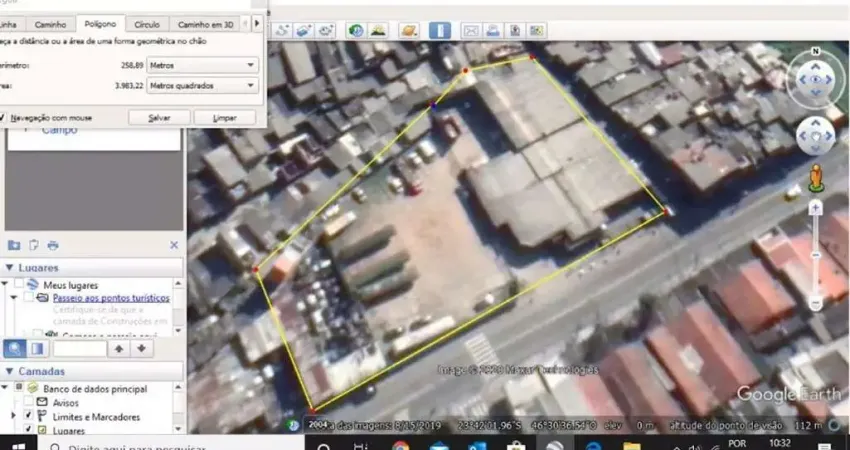Click the View in Google Maps icon
This screenshot has width=850, height=450.
click(536, 31)
